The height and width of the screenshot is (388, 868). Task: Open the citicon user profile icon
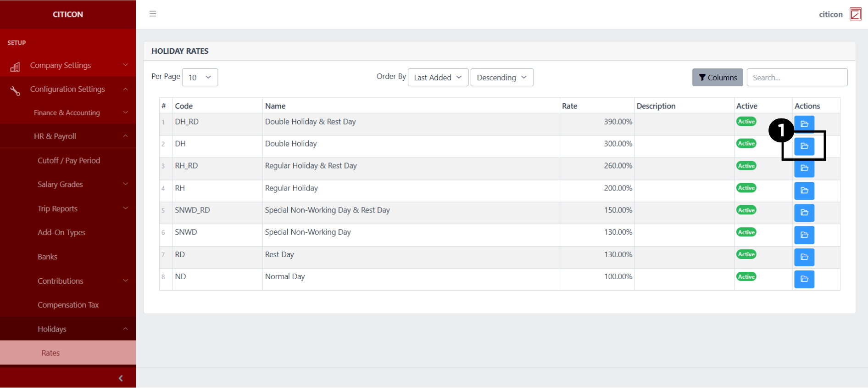pos(855,14)
